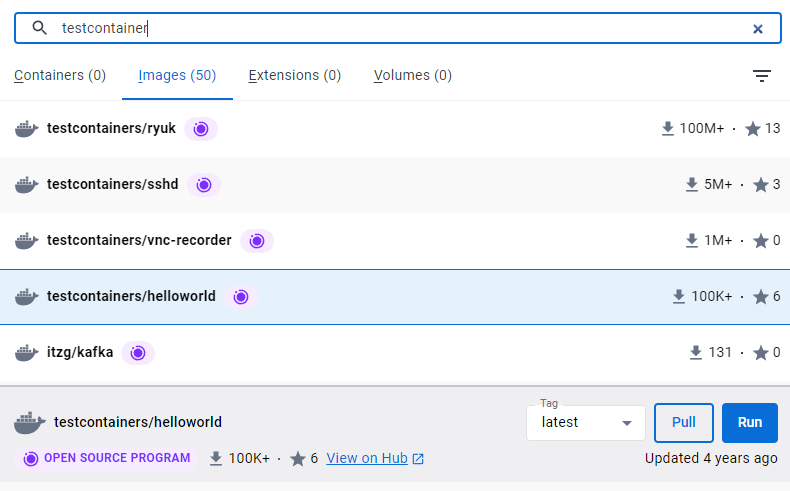Screen dimensions: 790x491
Task: Expand the Tag dropdown set to latest
Action: pyautogui.click(x=586, y=423)
